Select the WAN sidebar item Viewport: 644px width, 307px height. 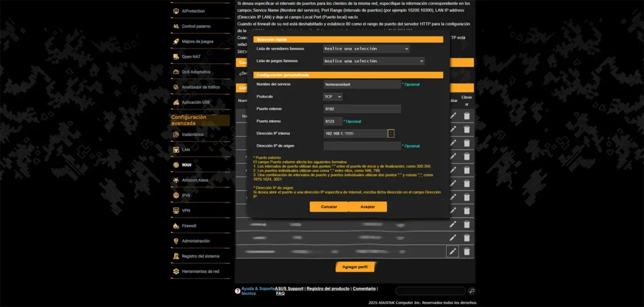coord(186,165)
